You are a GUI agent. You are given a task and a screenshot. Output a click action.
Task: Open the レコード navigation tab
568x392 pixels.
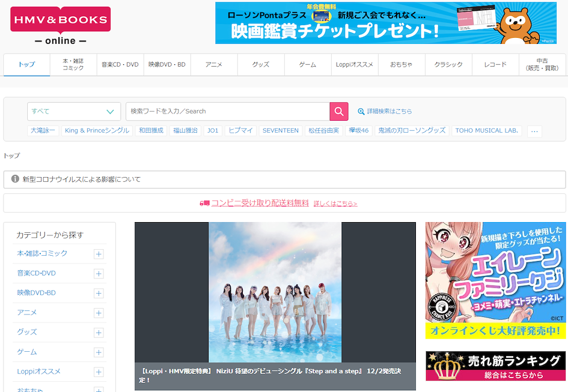tap(495, 65)
